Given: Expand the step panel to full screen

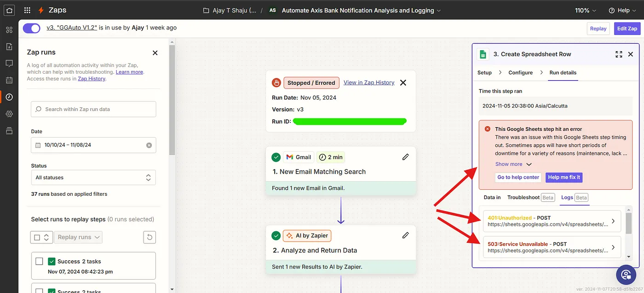Looking at the screenshot, I should coord(619,54).
